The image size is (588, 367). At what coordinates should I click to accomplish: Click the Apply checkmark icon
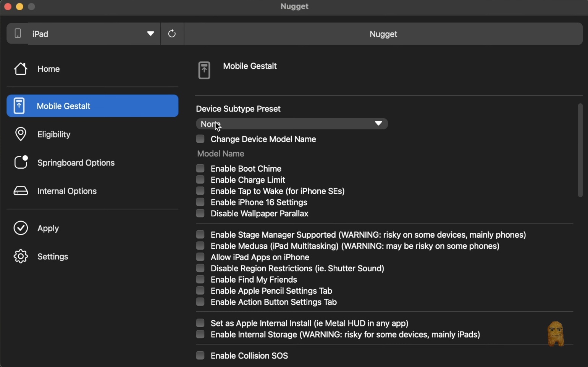point(21,228)
